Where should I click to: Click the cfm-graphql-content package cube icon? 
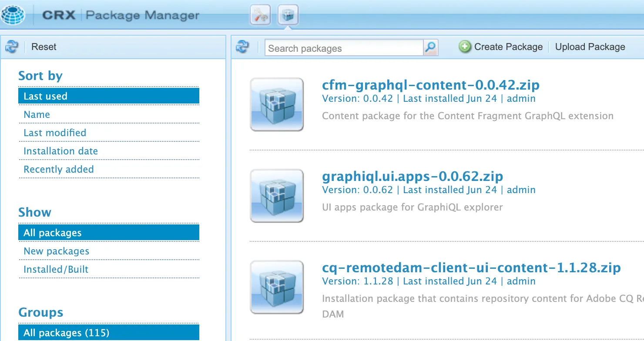[277, 104]
